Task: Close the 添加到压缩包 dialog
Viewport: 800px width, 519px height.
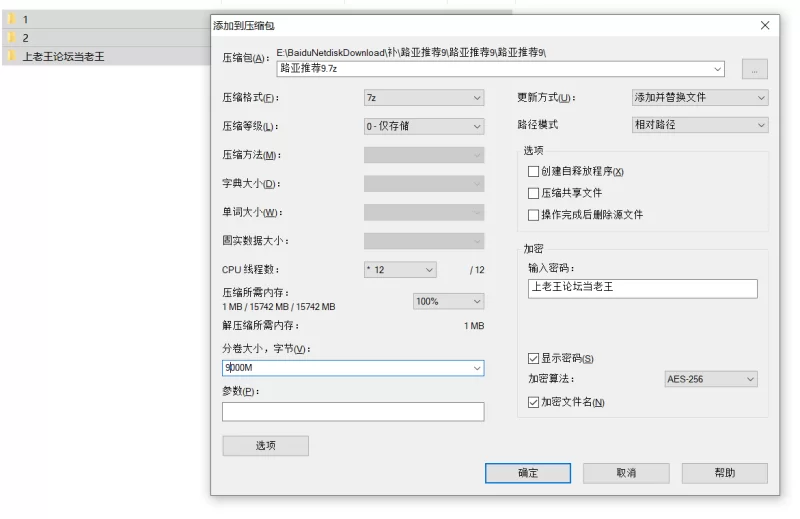Action: tap(765, 26)
